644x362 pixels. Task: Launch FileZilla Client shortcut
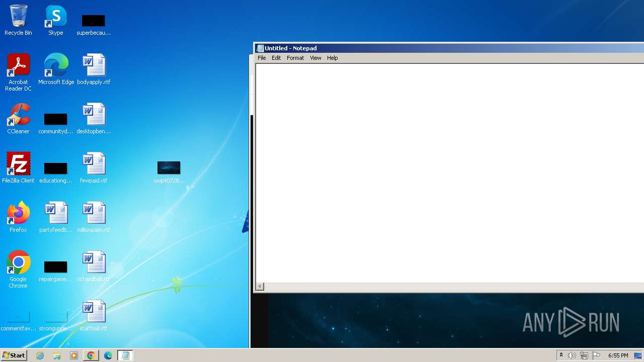click(x=18, y=168)
